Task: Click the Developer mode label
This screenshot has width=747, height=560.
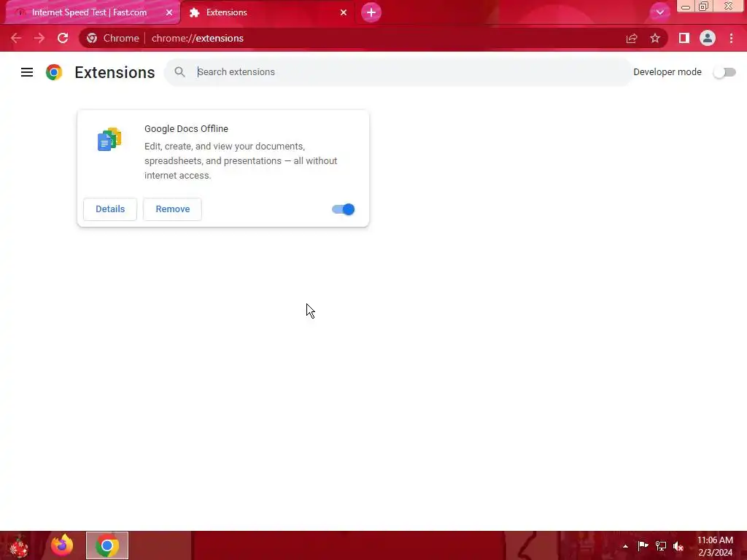Action: click(667, 72)
